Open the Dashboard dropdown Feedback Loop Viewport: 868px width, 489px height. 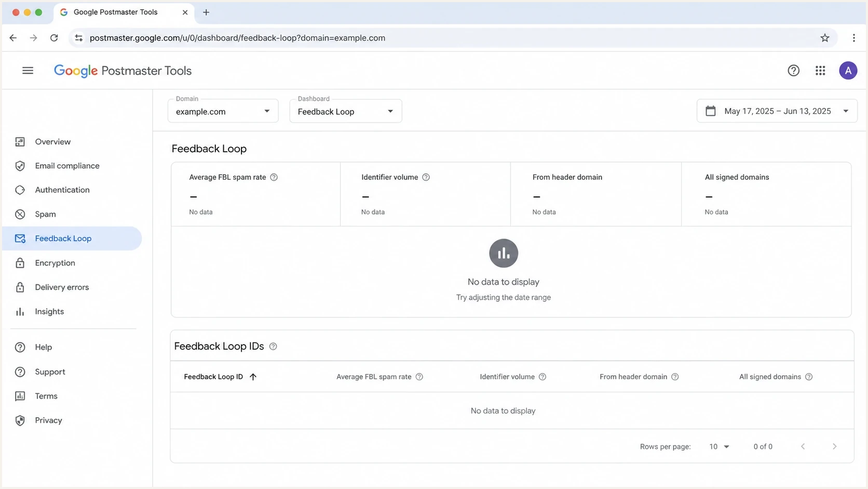tap(346, 111)
